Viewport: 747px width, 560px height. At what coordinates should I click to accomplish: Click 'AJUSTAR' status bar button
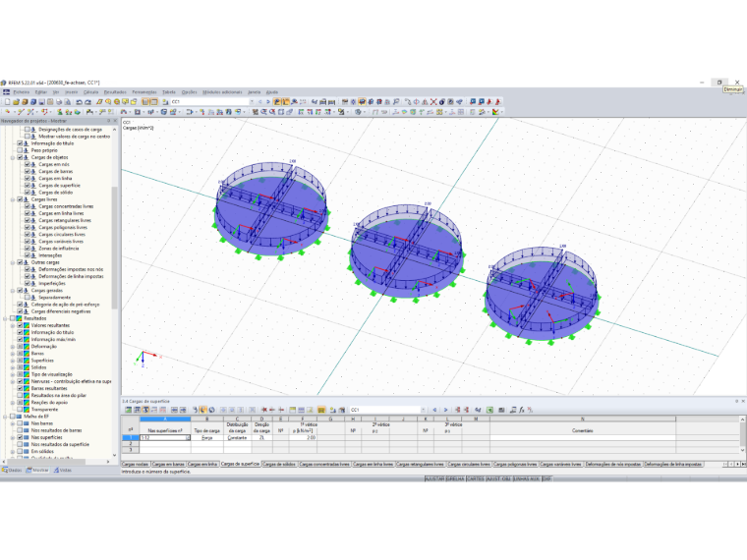pyautogui.click(x=434, y=478)
